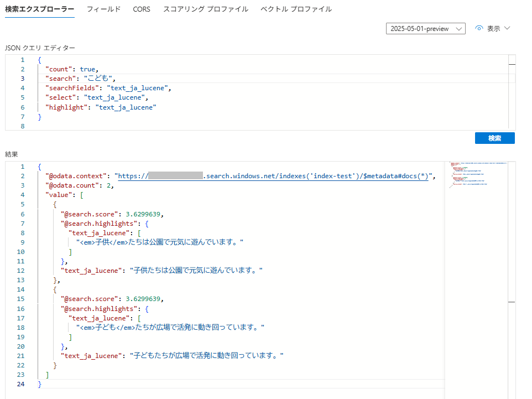
Task: Click the highlight text <em>子ども</em>たちが広場で
Action: (170, 328)
